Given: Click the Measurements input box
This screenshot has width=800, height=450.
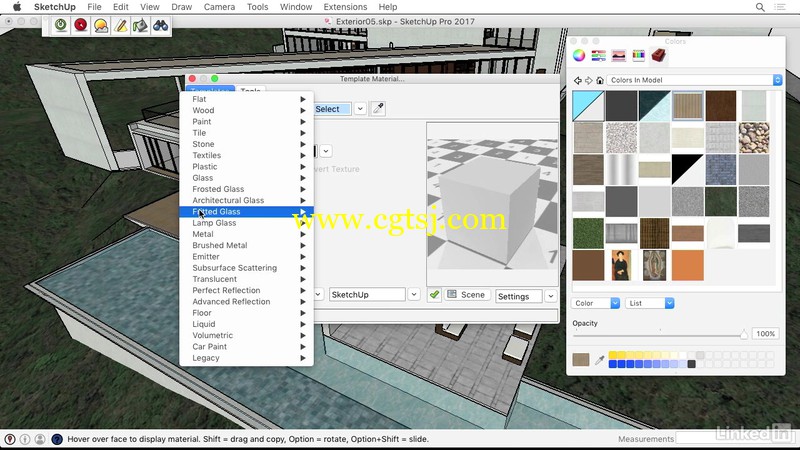Looking at the screenshot, I should (735, 438).
